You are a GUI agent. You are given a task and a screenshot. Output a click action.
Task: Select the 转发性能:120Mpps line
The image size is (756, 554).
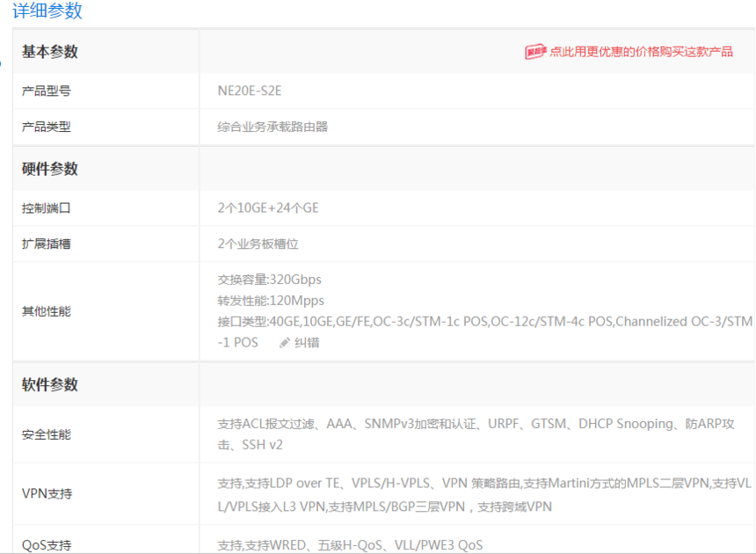pos(271,301)
